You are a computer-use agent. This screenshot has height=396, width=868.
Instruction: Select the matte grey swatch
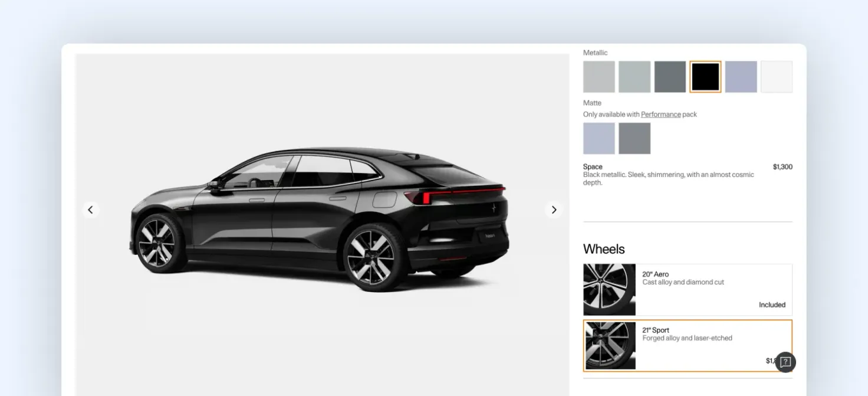coord(634,138)
